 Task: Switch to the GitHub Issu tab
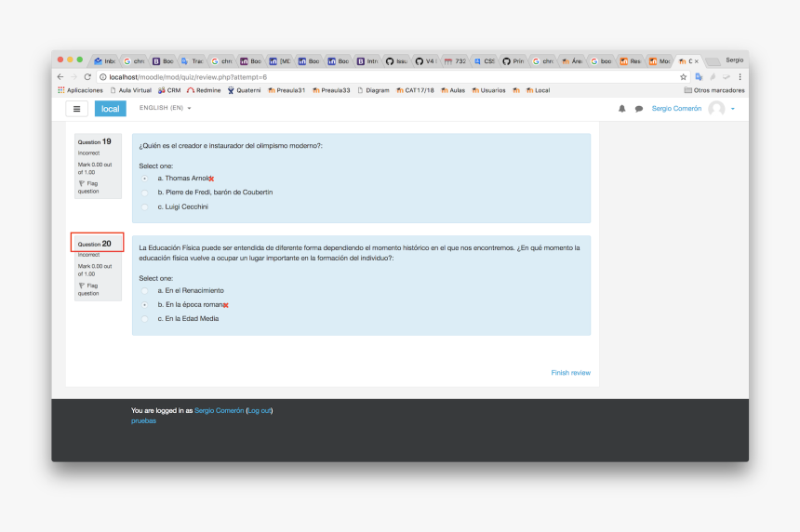tap(396, 61)
